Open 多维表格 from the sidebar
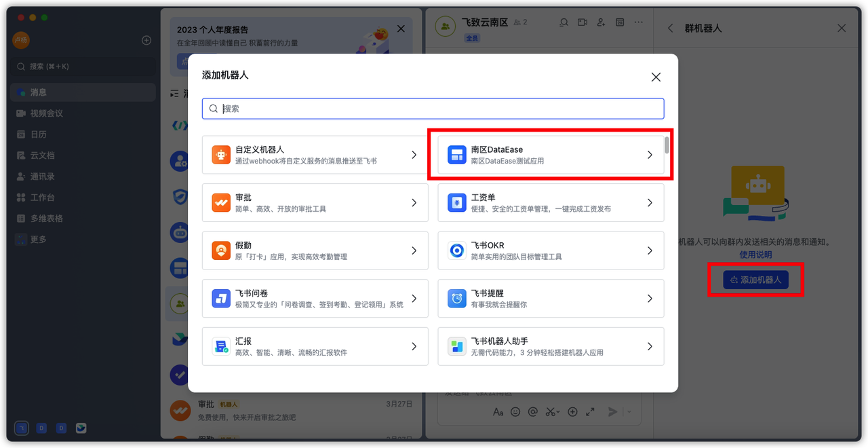Viewport: 868px width, 448px height. click(x=83, y=219)
